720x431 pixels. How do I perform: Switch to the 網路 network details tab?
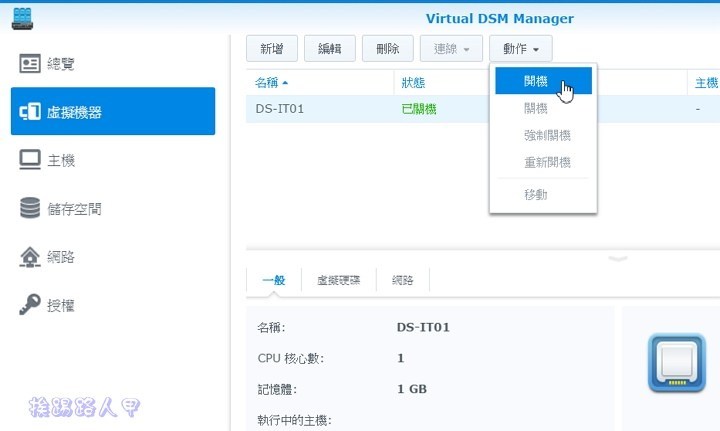(x=403, y=280)
